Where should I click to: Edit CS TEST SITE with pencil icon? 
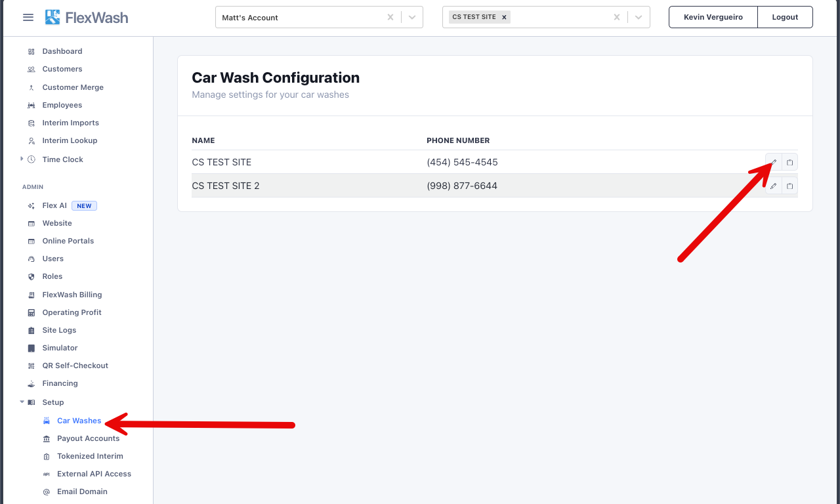point(774,162)
